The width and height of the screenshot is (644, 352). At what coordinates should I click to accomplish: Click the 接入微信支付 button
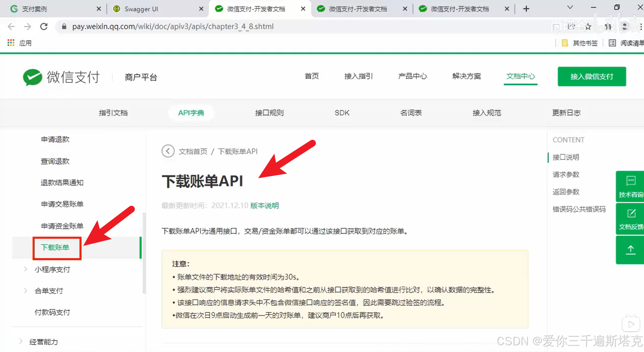pos(592,77)
